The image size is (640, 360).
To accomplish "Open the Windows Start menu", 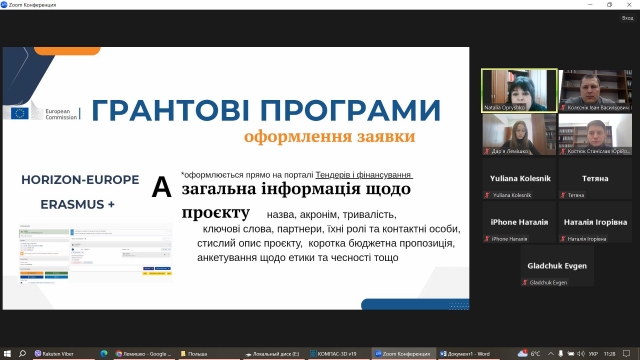I will (x=7, y=353).
